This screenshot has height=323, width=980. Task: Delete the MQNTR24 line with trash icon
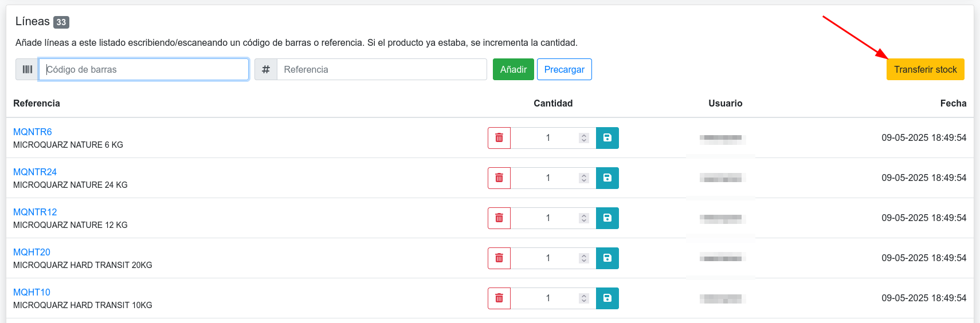(499, 178)
